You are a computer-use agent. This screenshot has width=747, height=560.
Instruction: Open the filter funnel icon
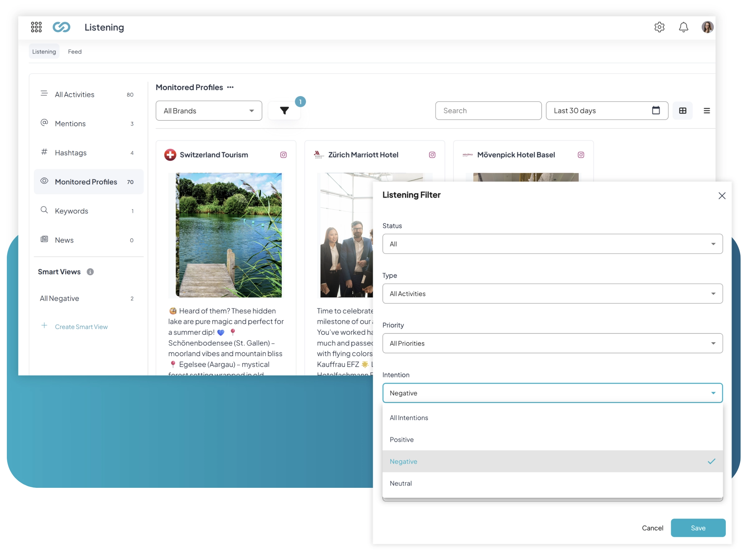(x=284, y=110)
